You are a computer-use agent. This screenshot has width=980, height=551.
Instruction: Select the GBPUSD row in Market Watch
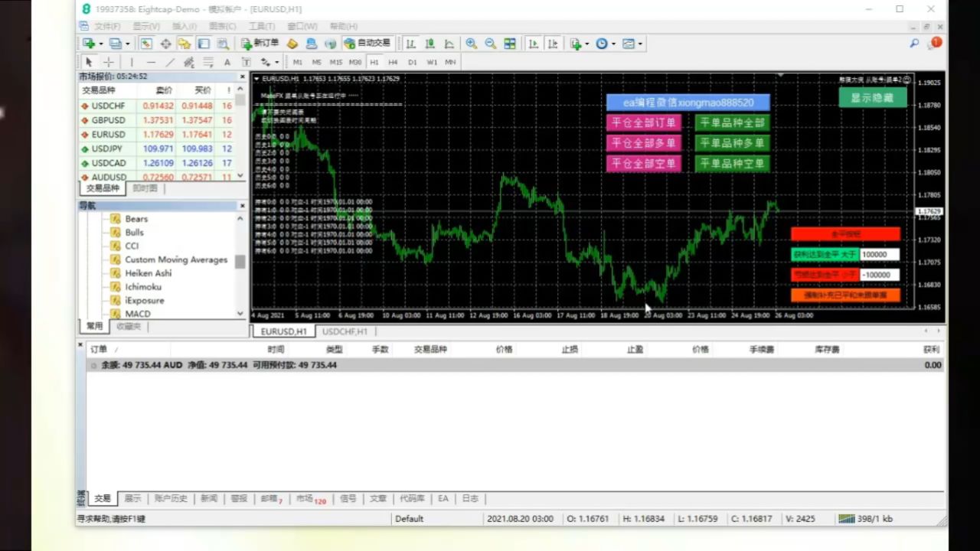156,120
